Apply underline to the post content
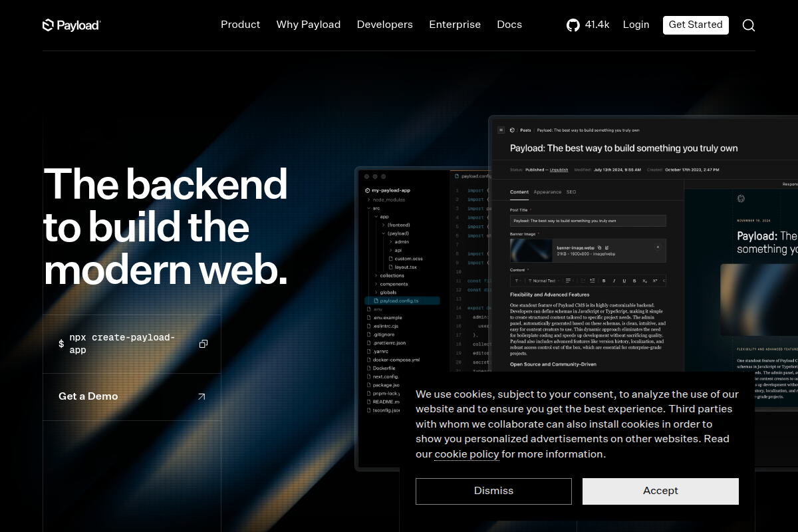798x532 pixels. 624,281
